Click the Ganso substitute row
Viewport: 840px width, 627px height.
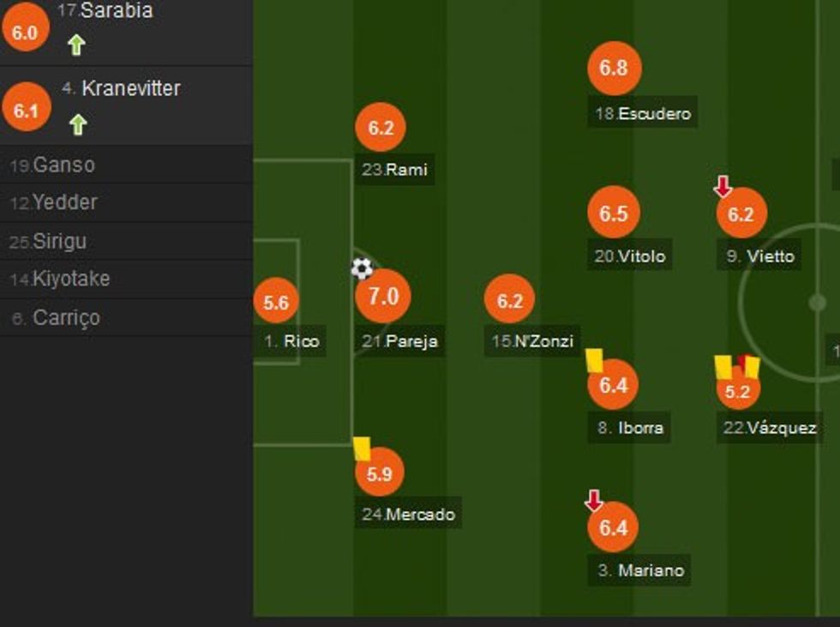tap(126, 165)
